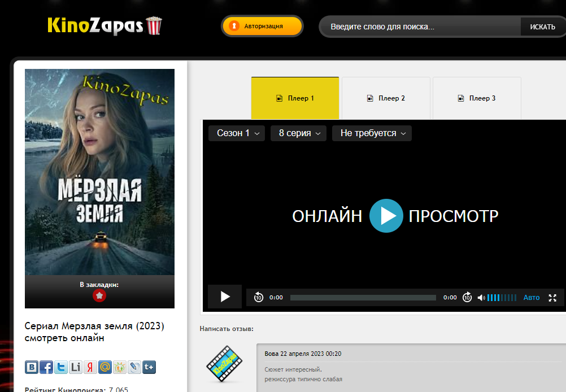Click the ИСКАТЬ search button

click(x=542, y=27)
